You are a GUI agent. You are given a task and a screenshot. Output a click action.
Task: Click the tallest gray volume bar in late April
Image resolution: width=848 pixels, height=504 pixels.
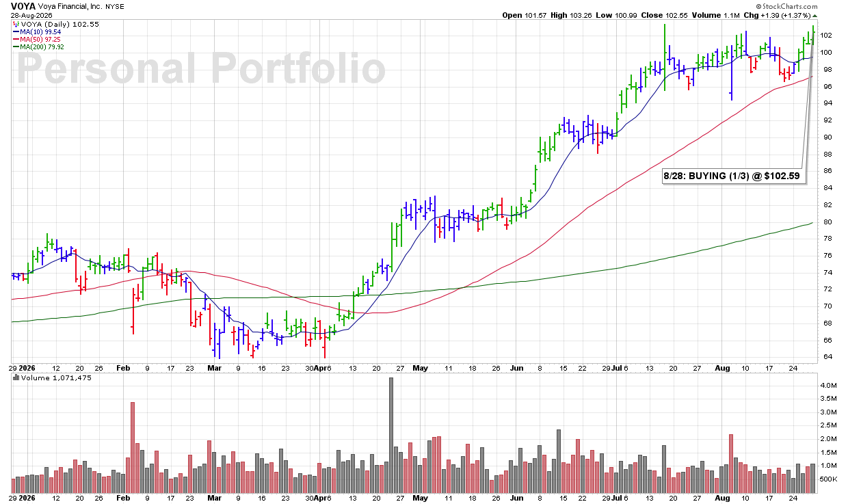[391, 436]
